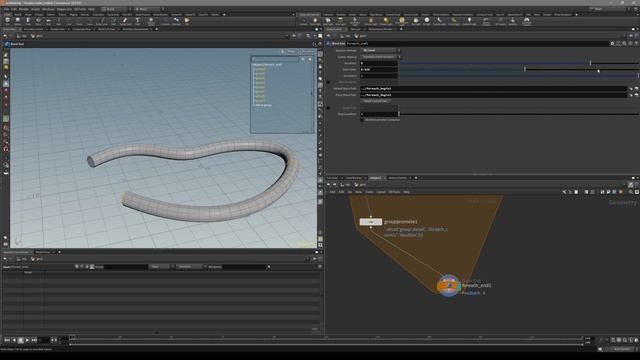Select the Grid shelf tool

click(49, 21)
